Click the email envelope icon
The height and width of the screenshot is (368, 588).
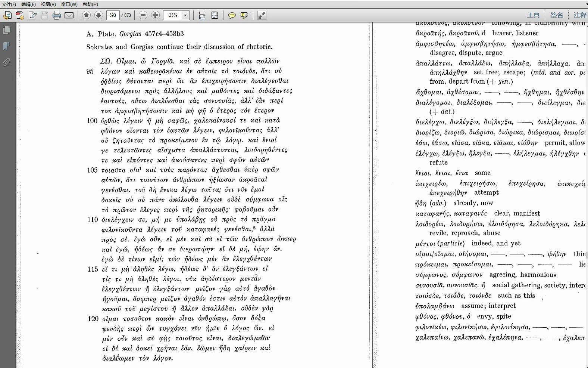click(69, 15)
